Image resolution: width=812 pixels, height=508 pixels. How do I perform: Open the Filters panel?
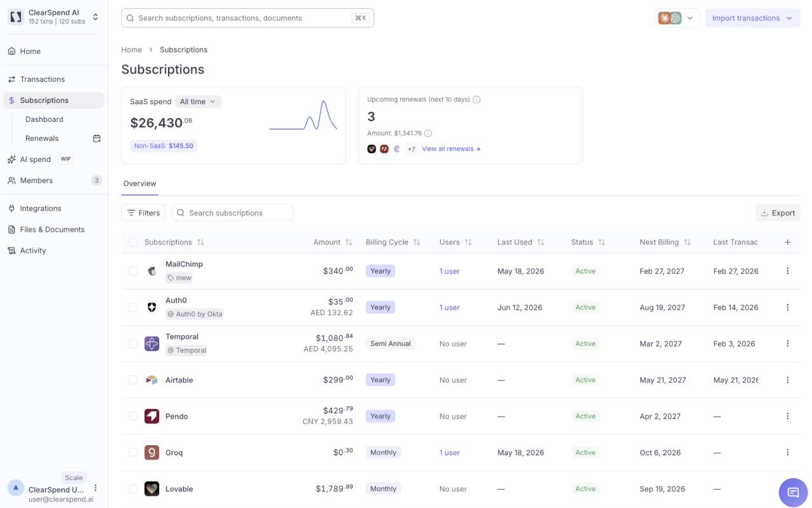[x=143, y=213]
